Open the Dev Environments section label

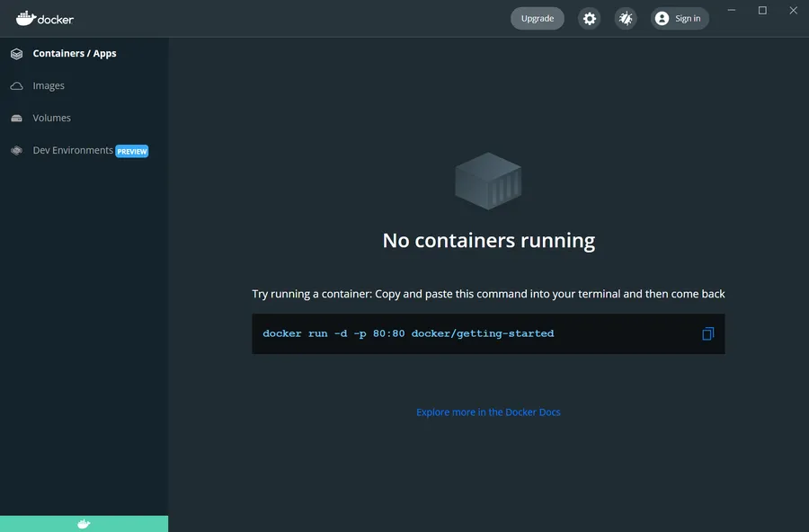coord(73,151)
